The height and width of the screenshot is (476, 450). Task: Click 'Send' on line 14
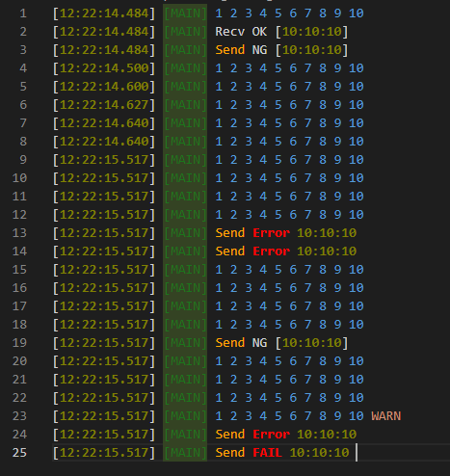[229, 251]
